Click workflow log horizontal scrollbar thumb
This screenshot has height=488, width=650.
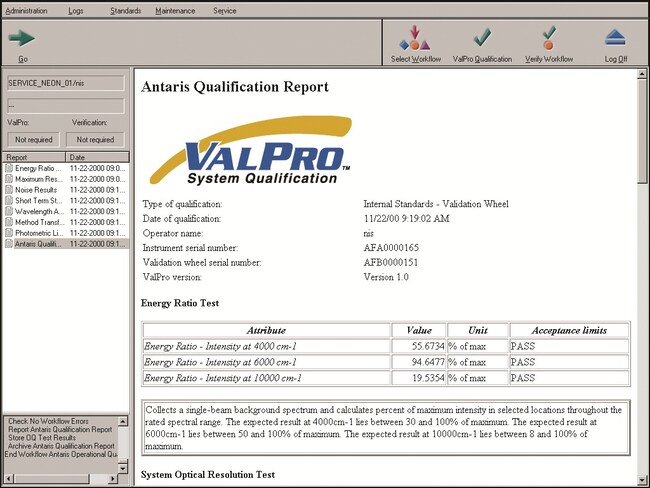coord(51,479)
